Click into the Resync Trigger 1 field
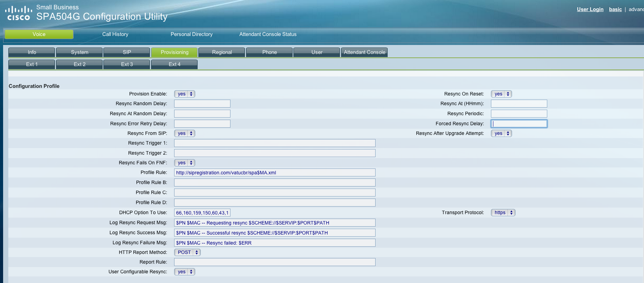This screenshot has height=283, width=644. 275,143
